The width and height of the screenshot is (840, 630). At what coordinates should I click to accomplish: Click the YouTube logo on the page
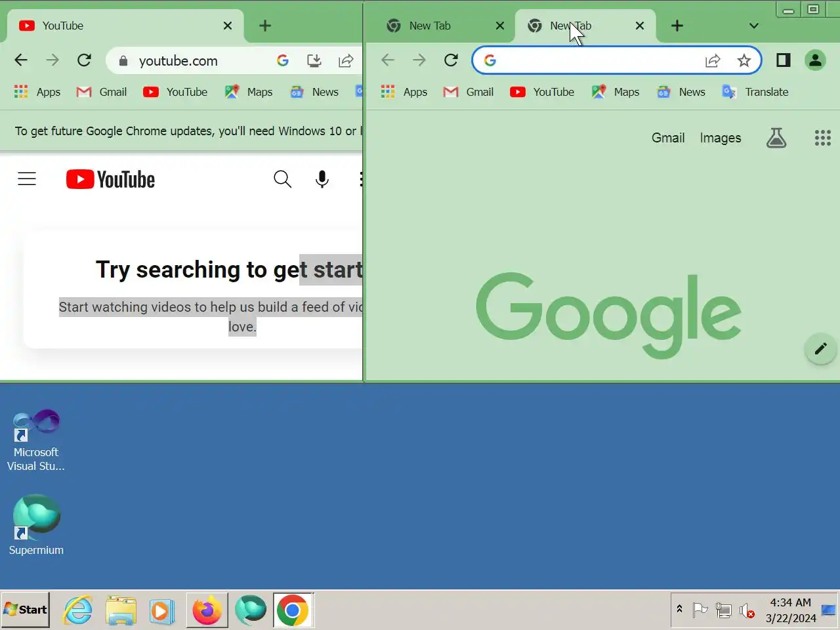coord(110,179)
